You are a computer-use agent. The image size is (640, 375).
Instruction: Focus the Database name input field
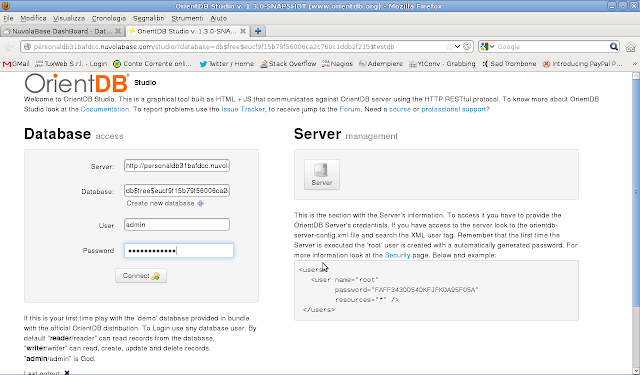(x=177, y=191)
